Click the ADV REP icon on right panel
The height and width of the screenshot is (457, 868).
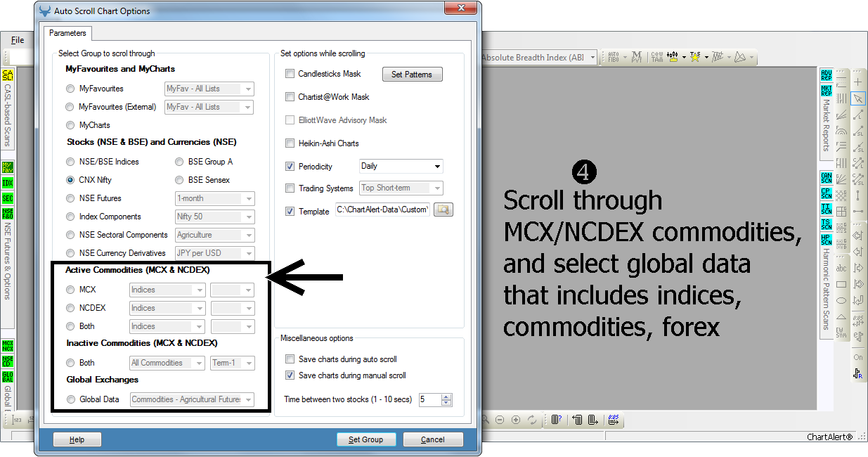click(x=827, y=75)
